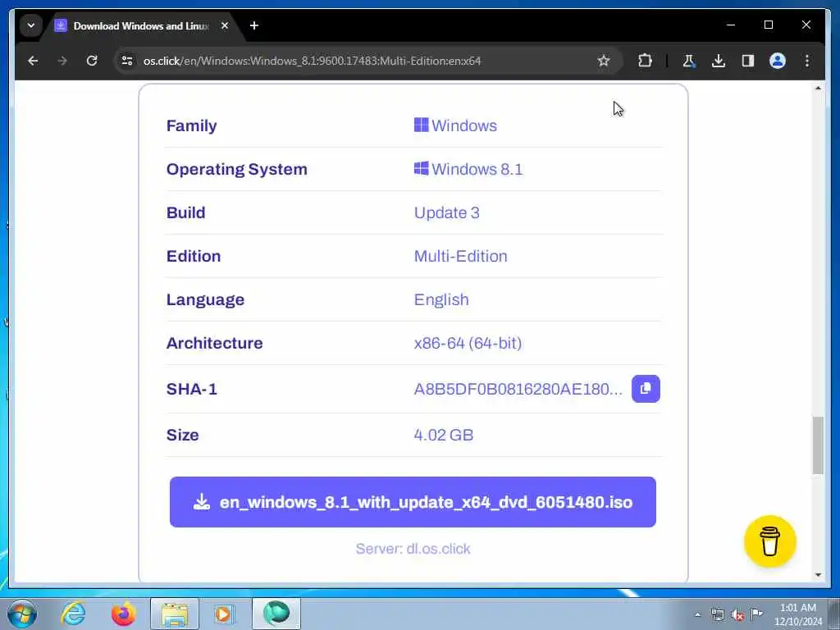Open the Windows family link
This screenshot has width=840, height=630.
click(x=455, y=126)
